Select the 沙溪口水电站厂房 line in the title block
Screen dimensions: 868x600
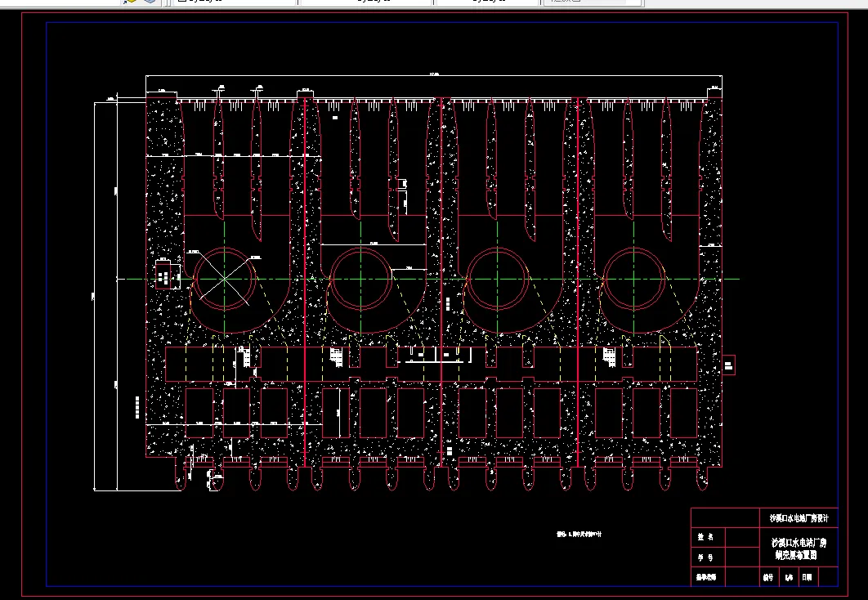[799, 543]
